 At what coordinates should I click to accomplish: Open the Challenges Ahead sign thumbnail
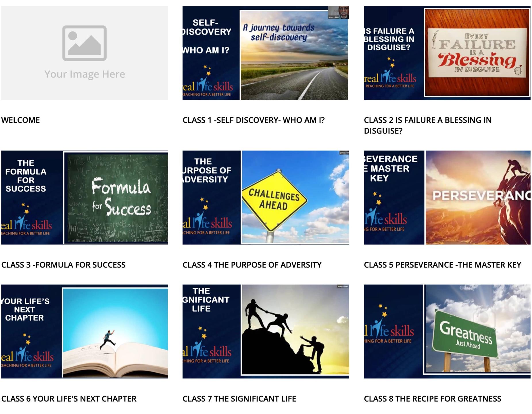coord(266,198)
